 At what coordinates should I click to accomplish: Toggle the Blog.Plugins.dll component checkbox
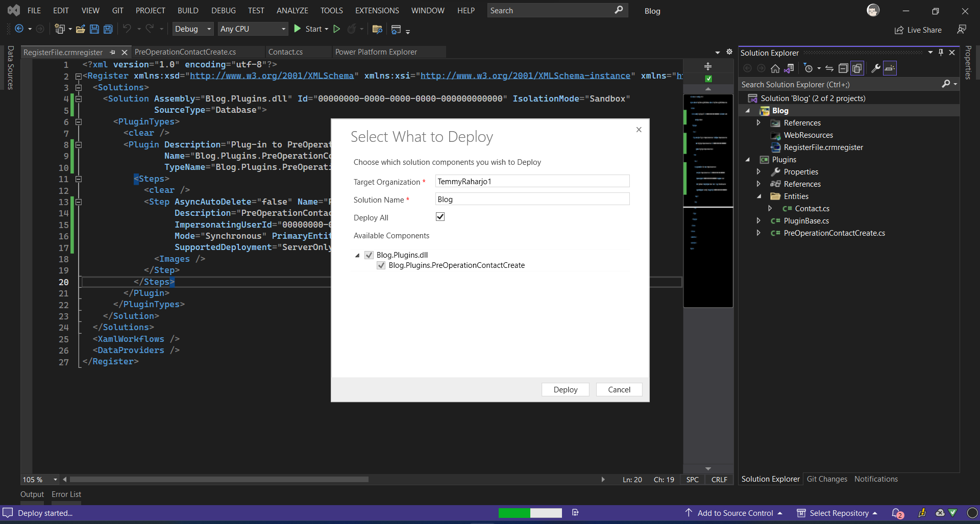369,255
